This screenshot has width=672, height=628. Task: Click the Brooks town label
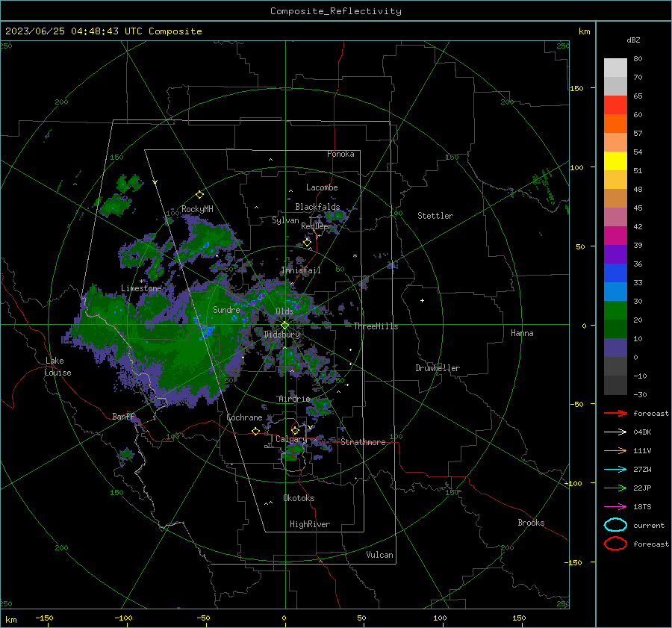(531, 523)
